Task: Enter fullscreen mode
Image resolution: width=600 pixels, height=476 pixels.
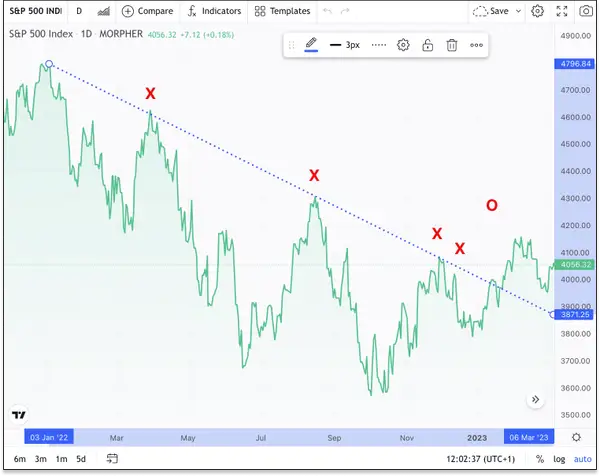Action: click(561, 11)
